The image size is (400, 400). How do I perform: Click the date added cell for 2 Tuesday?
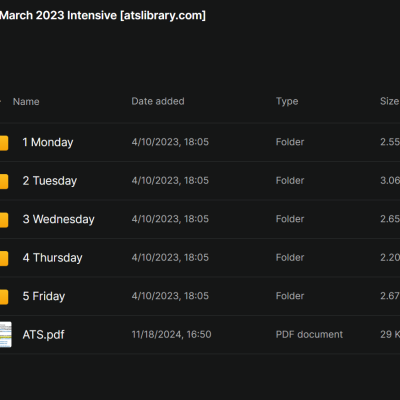(x=170, y=180)
